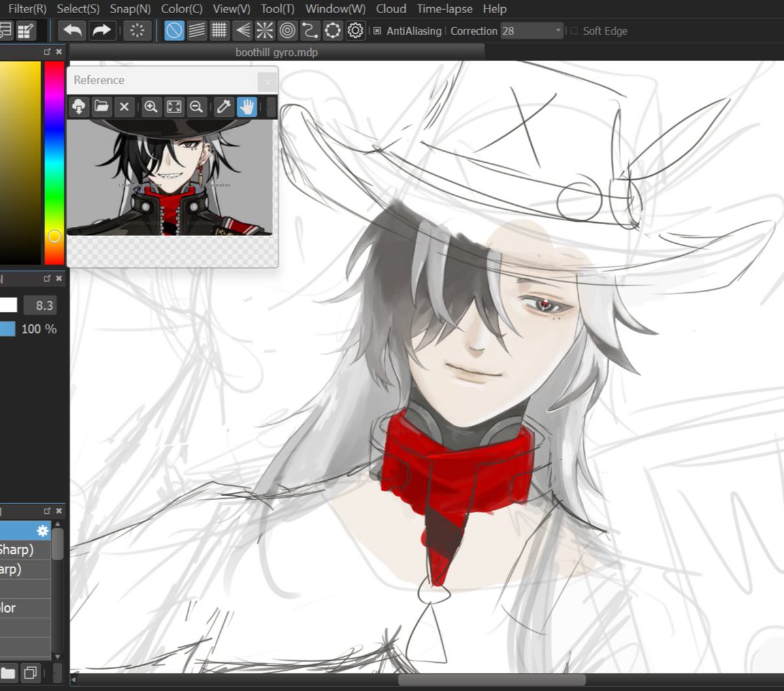Fit reference image to window
This screenshot has width=784, height=691.
click(x=174, y=107)
